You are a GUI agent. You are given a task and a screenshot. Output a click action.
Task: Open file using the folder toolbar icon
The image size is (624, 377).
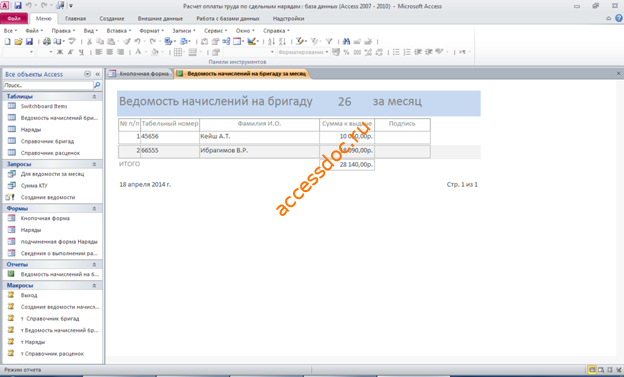pyautogui.click(x=18, y=41)
